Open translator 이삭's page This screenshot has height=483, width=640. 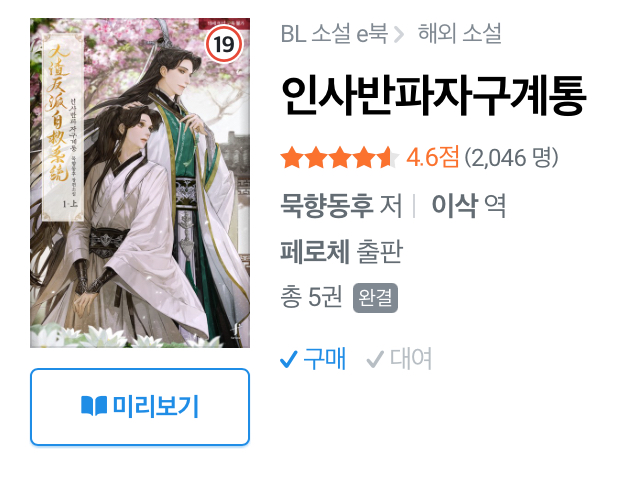click(x=455, y=205)
